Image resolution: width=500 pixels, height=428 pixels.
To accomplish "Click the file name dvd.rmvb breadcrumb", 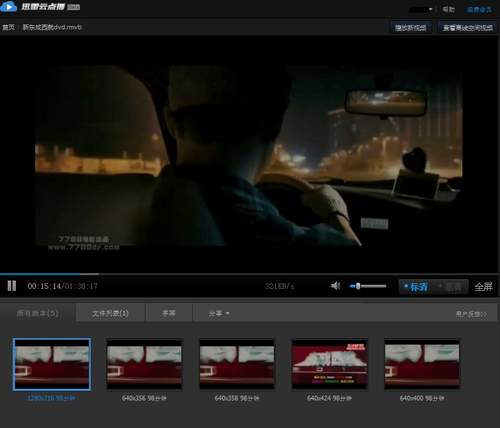I will click(x=52, y=27).
